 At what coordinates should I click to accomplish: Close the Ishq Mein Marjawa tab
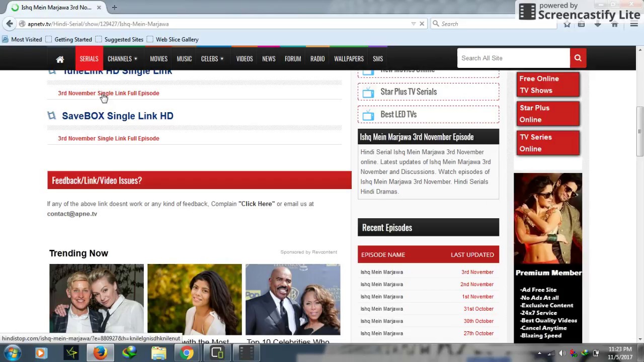[99, 8]
